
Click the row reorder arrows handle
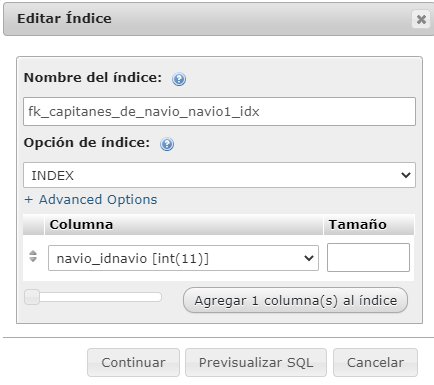pyautogui.click(x=33, y=256)
